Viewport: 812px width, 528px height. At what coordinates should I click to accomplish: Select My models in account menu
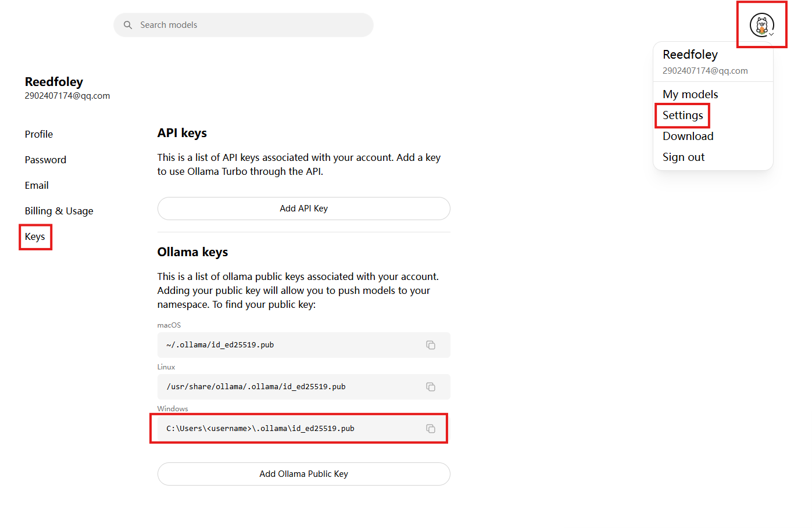691,94
